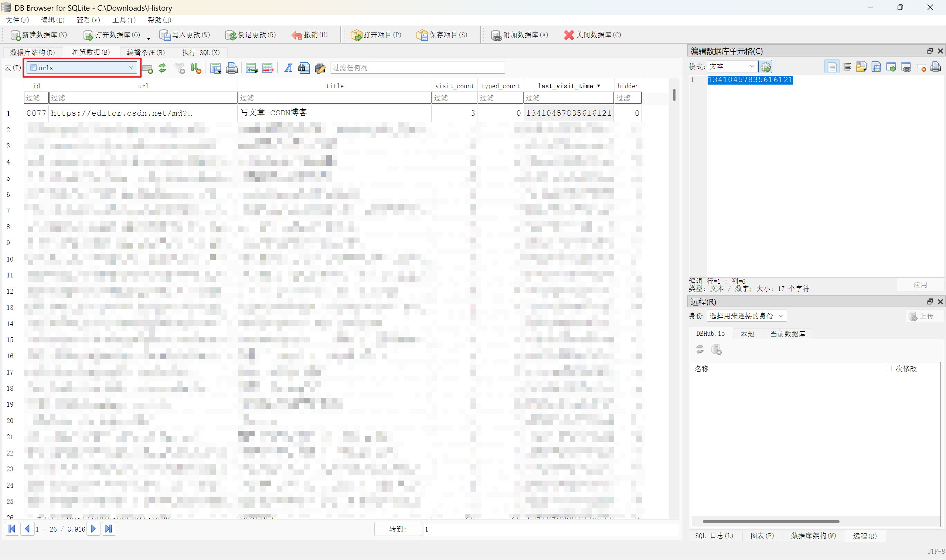Screen dimensions: 946x560
Task: Click the 过滤任何列 filter input field
Action: 417,68
